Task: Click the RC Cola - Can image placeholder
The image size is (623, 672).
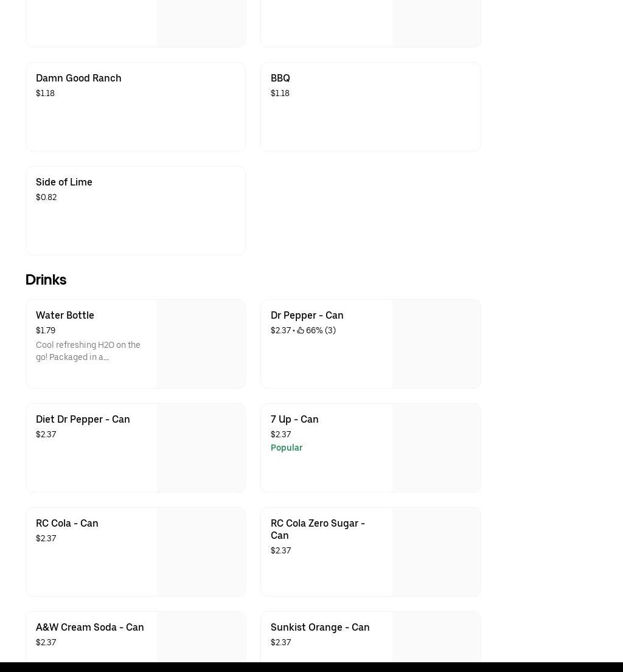Action: tap(201, 552)
